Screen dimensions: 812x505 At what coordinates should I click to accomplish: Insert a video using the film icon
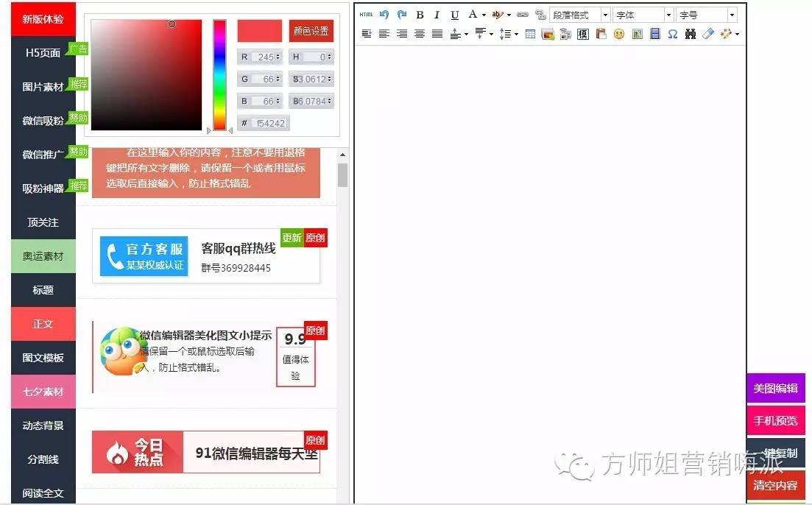(654, 34)
